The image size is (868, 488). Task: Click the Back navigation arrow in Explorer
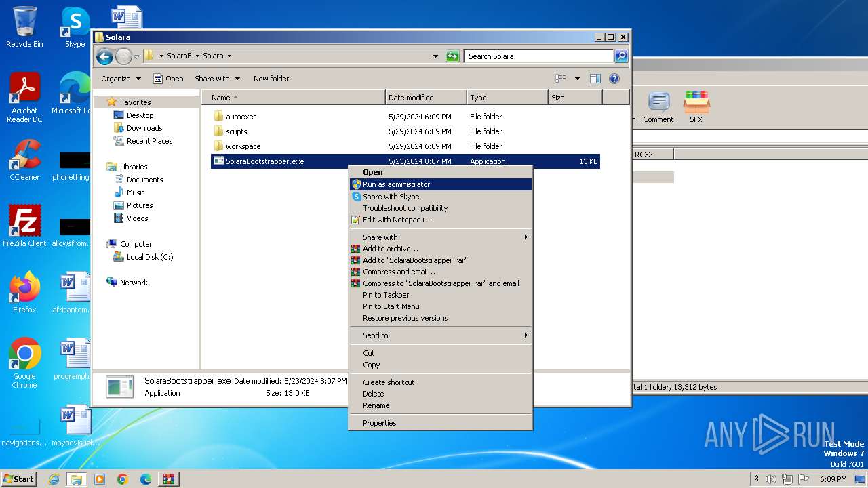(x=104, y=56)
